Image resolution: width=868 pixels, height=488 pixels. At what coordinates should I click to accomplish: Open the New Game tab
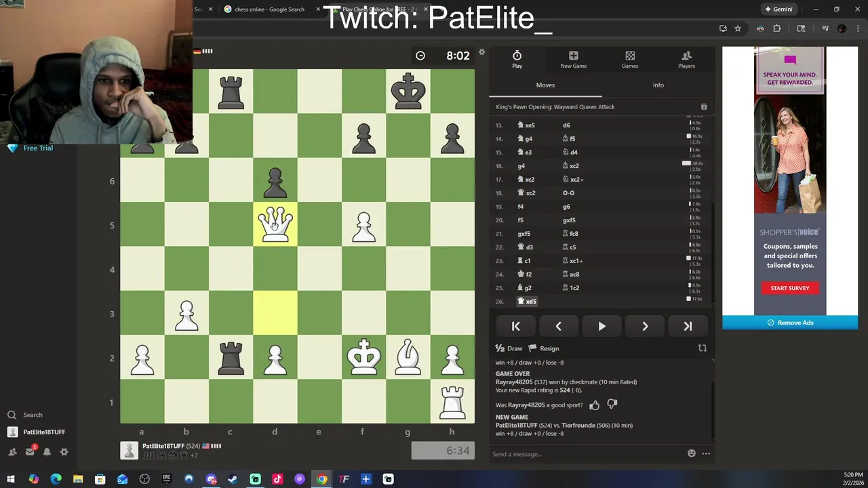point(574,60)
